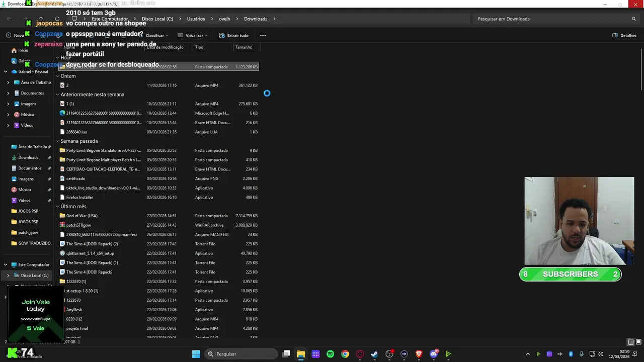644x362 pixels.
Task: Click the Bluetooth tray icon
Action: pyautogui.click(x=571, y=354)
